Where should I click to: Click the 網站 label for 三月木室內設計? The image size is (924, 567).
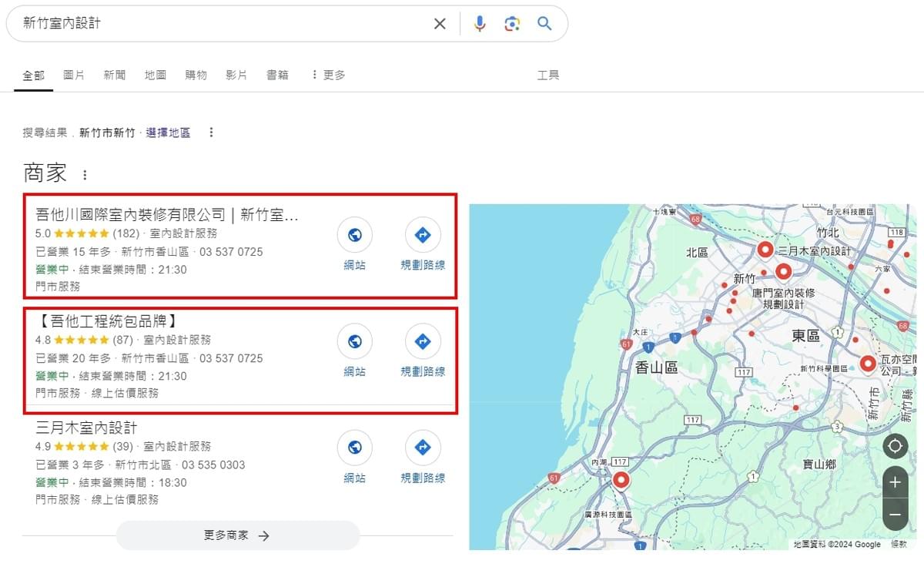pos(354,478)
